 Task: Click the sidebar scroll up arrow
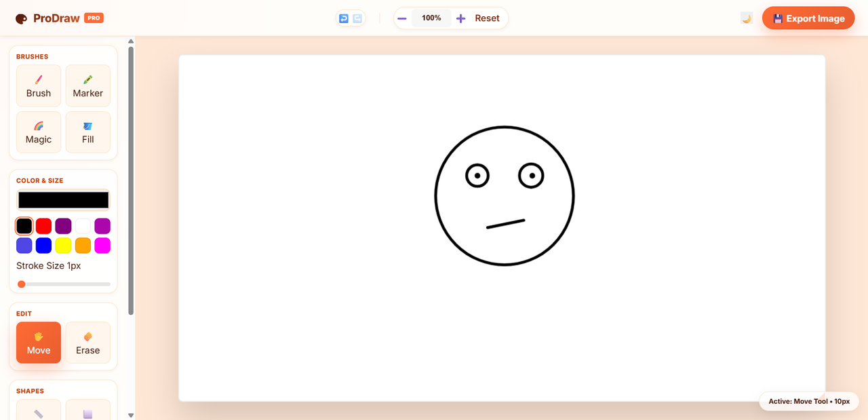[131, 41]
